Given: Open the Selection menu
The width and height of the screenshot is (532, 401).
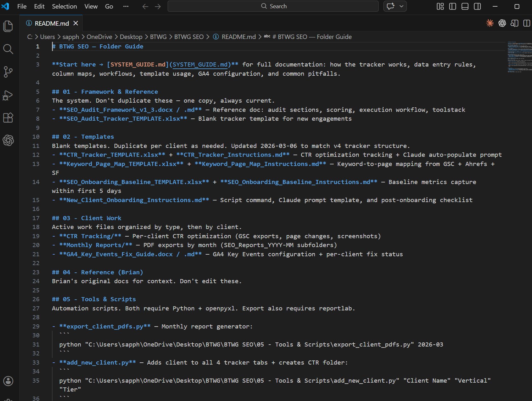Looking at the screenshot, I should pos(64,6).
